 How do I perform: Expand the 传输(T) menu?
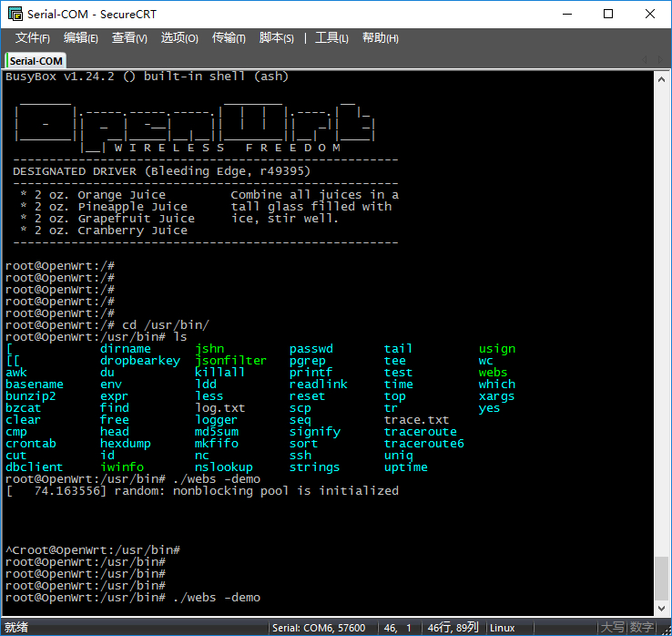tap(229, 37)
